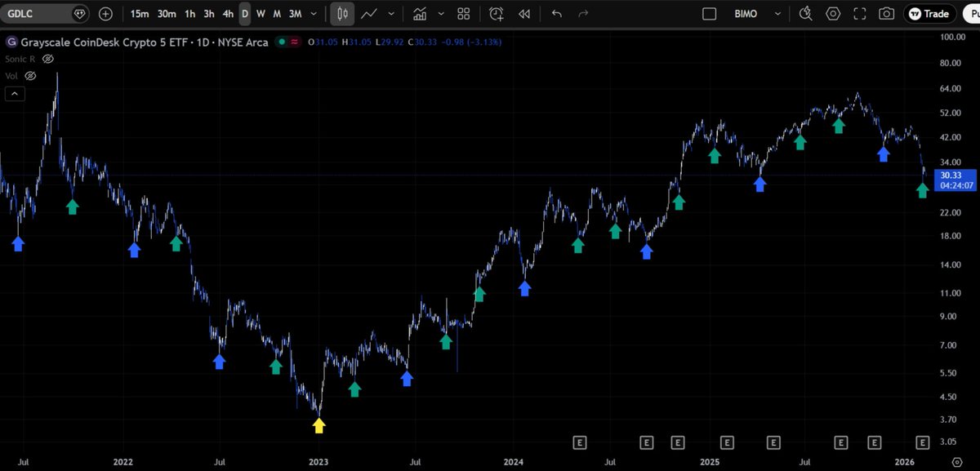The width and height of the screenshot is (980, 471).
Task: Toggle visibility of the Vol indicator
Action: 31,75
